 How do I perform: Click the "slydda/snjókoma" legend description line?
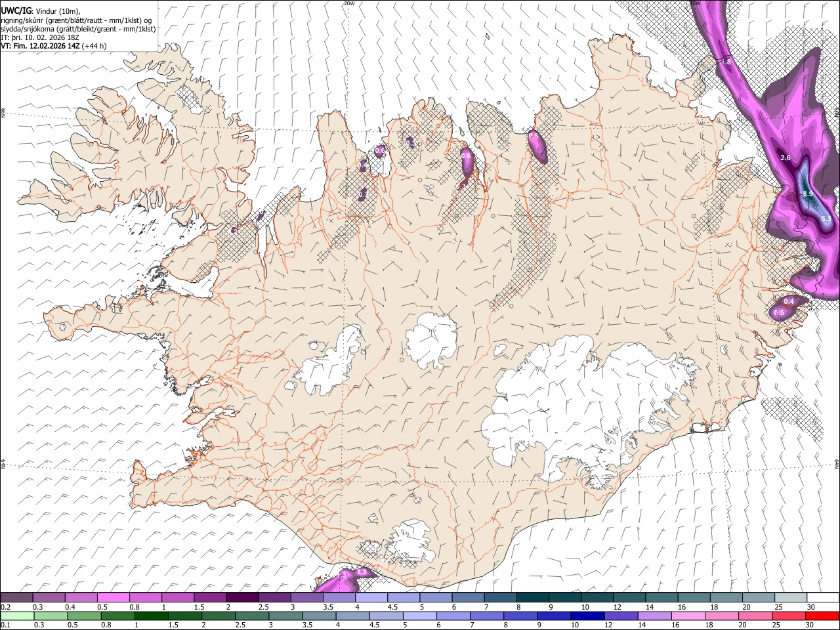point(78,29)
